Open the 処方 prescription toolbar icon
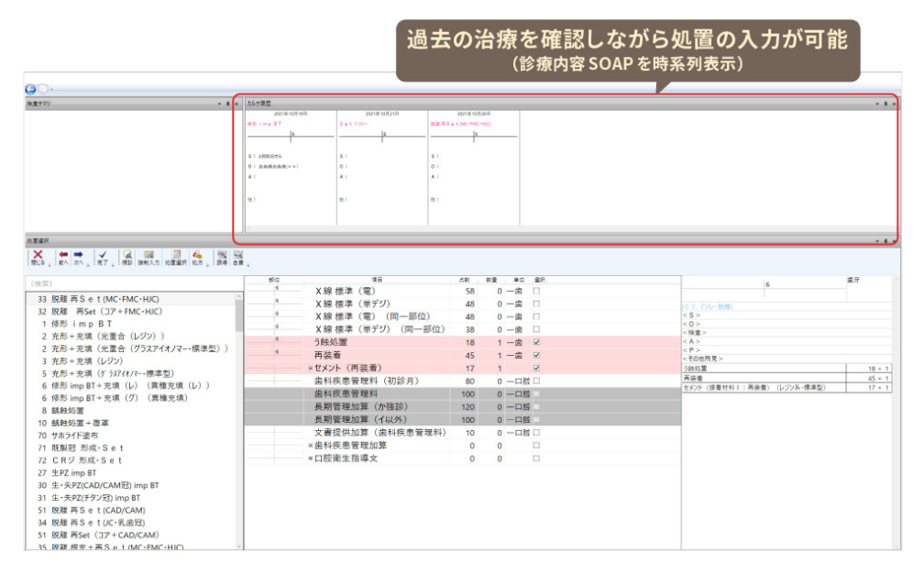This screenshot has width=924, height=575. point(197,256)
